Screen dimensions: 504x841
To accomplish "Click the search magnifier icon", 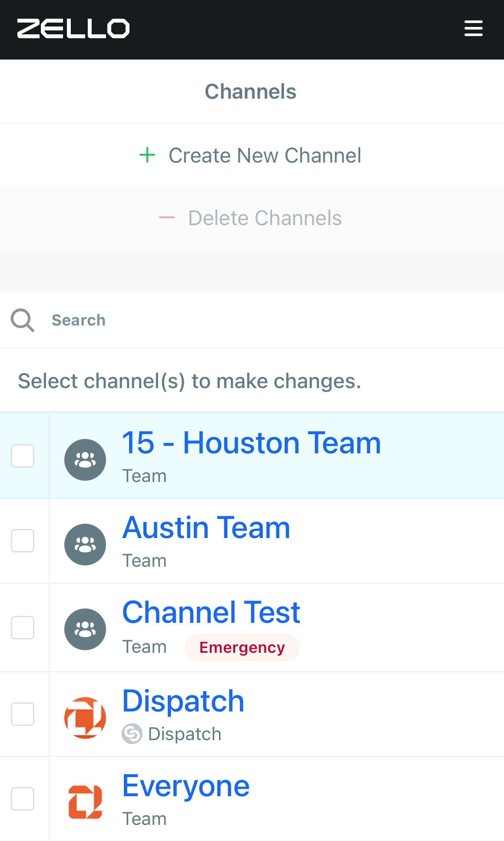I will (x=23, y=320).
